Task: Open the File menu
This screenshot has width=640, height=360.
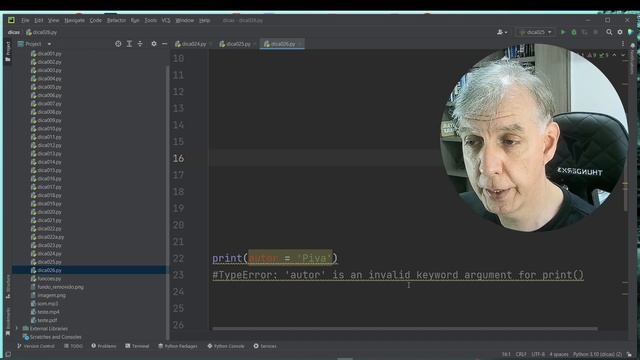Action: tap(25, 20)
